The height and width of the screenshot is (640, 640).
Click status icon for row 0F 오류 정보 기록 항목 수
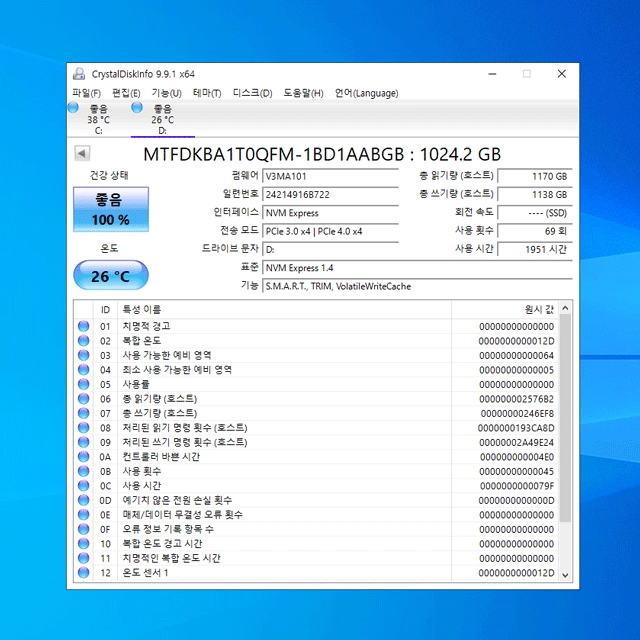(84, 529)
